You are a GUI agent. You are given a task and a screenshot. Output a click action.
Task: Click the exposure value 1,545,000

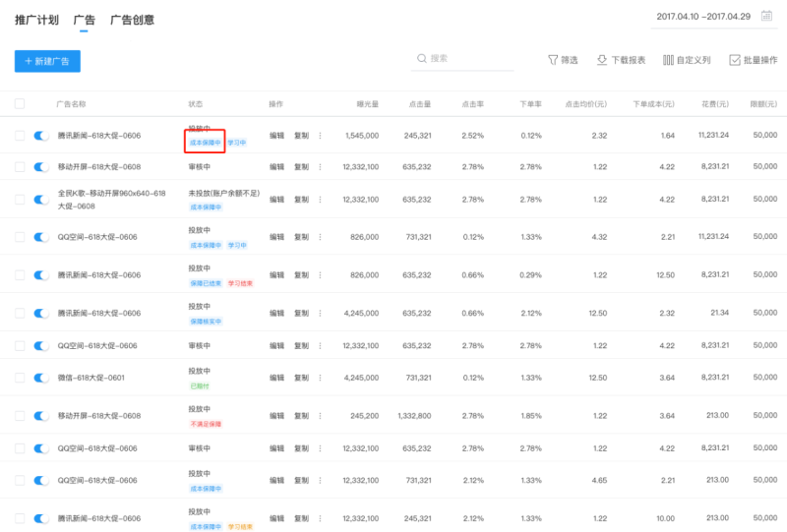coord(362,136)
